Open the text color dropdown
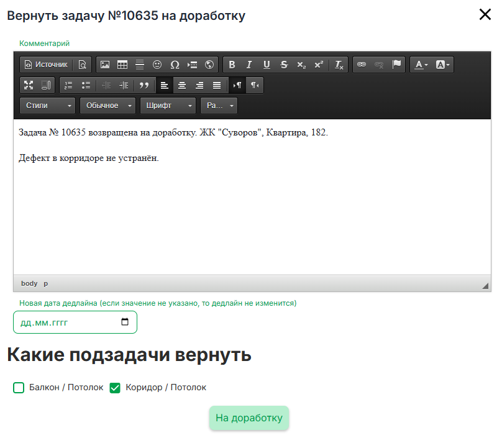The width and height of the screenshot is (502, 448). pyautogui.click(x=421, y=65)
